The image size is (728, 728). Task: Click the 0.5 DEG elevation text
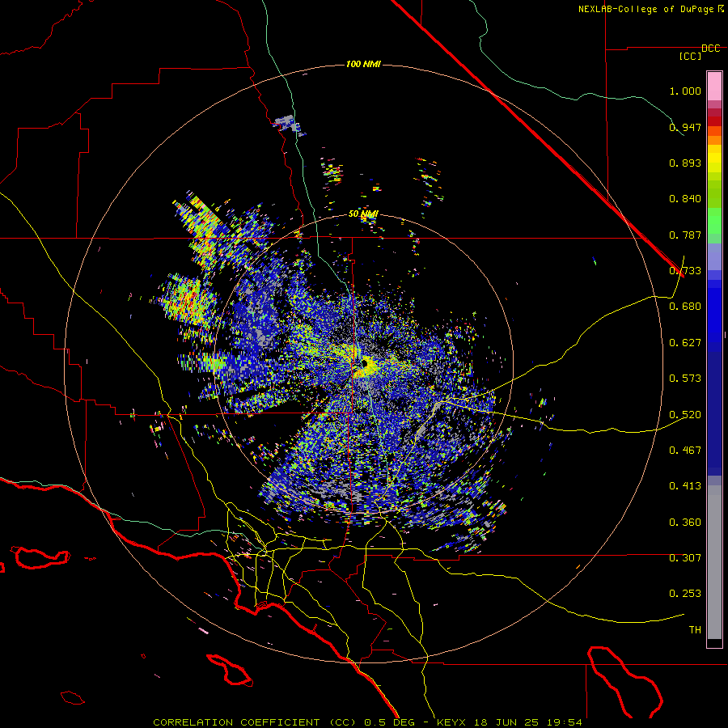pos(391,722)
